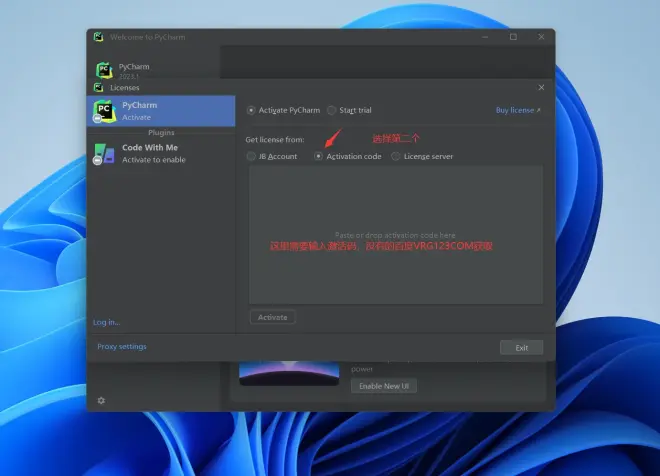Select JB Account license source
Viewport: 660px width, 476px height.
(272, 157)
